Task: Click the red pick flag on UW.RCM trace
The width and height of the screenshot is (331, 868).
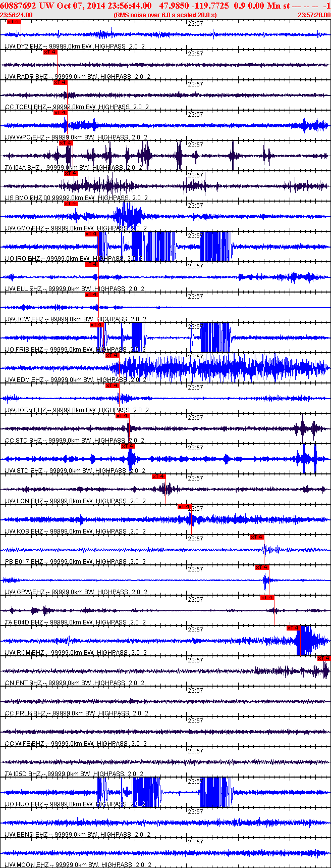Action: coord(293,628)
